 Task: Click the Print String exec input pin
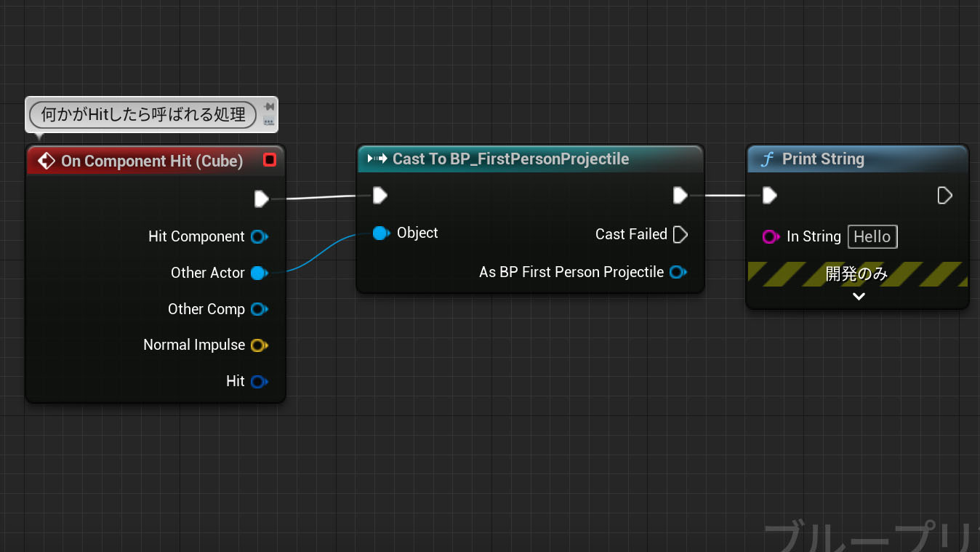click(x=769, y=195)
